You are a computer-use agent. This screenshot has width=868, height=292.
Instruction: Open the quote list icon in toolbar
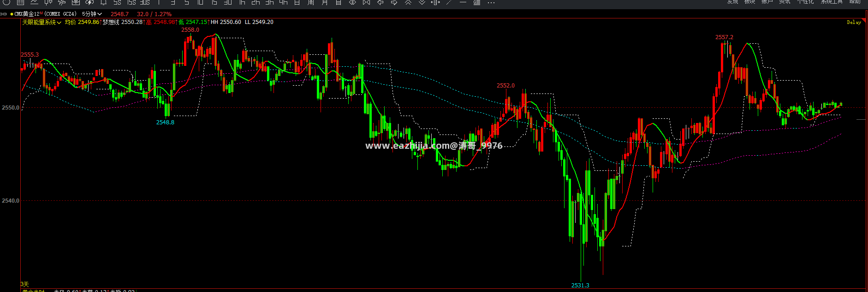point(20,2)
